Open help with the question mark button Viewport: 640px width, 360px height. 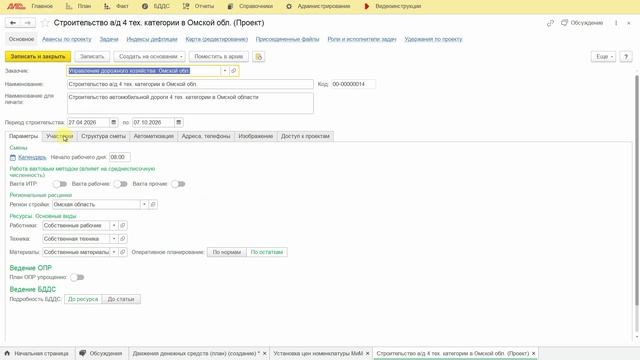click(x=626, y=57)
